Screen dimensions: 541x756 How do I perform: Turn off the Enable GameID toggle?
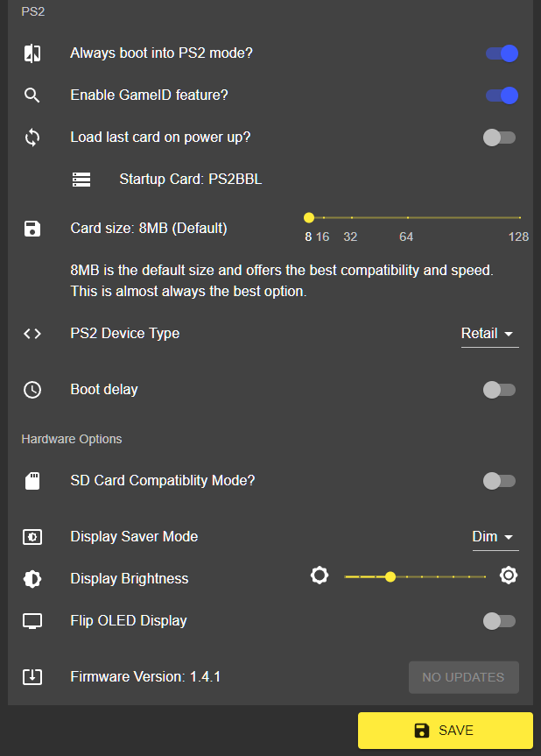pyautogui.click(x=500, y=95)
